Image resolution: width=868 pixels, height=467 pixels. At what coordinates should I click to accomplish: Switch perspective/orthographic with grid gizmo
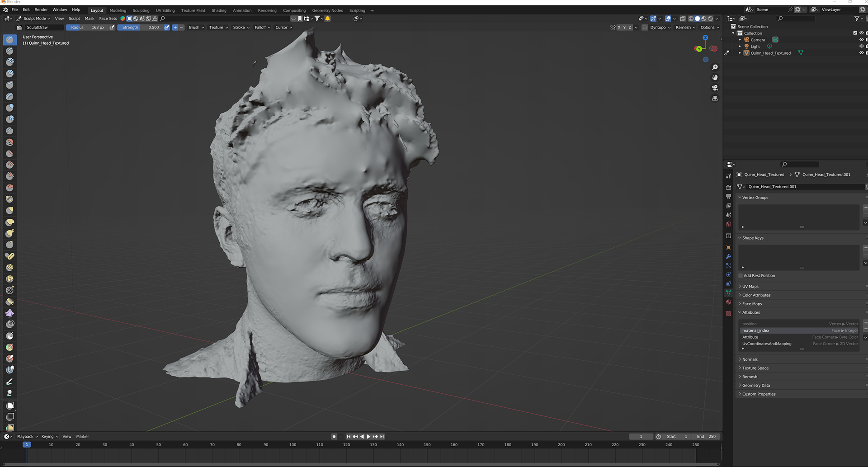click(x=715, y=98)
